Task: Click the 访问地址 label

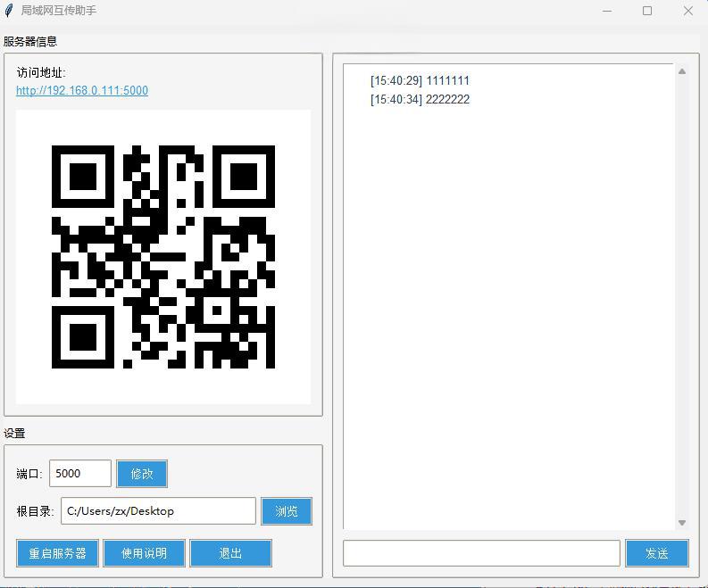Action: pyautogui.click(x=41, y=72)
